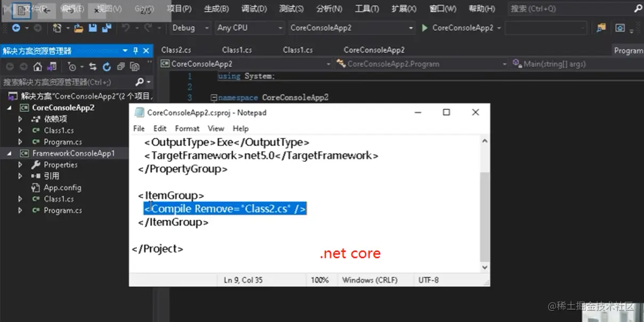Image resolution: width=644 pixels, height=322 pixels.
Task: Open the 项目(P) menu
Action: [x=179, y=9]
